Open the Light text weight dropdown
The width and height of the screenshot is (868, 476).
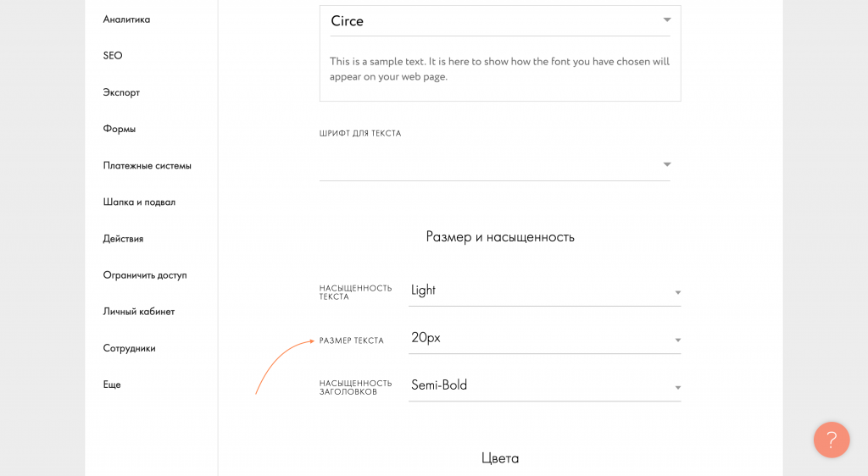pos(544,291)
